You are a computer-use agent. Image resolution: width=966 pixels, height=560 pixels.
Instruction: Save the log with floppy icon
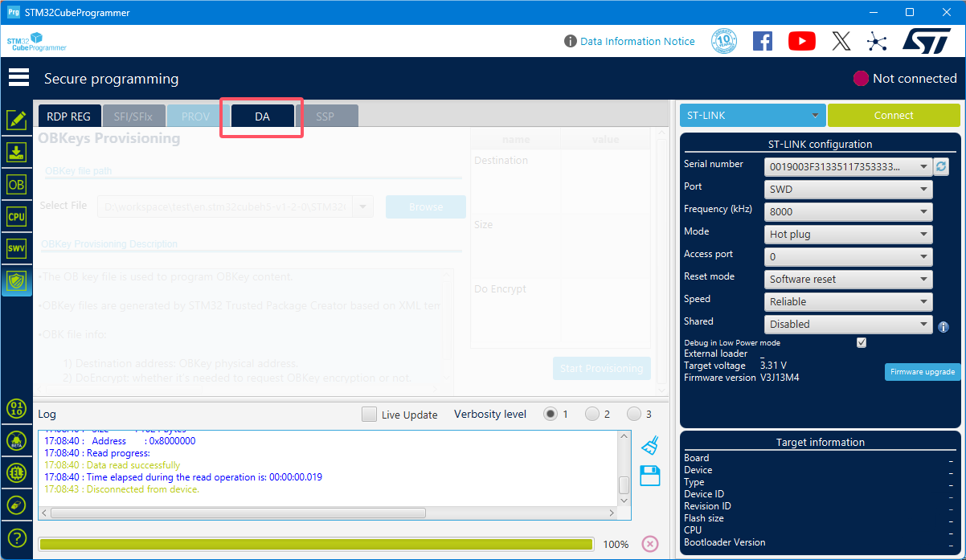650,476
